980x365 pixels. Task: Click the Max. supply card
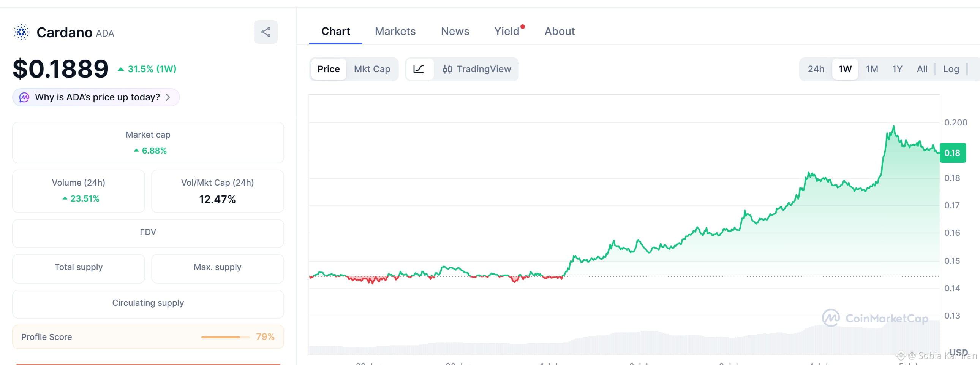(218, 268)
